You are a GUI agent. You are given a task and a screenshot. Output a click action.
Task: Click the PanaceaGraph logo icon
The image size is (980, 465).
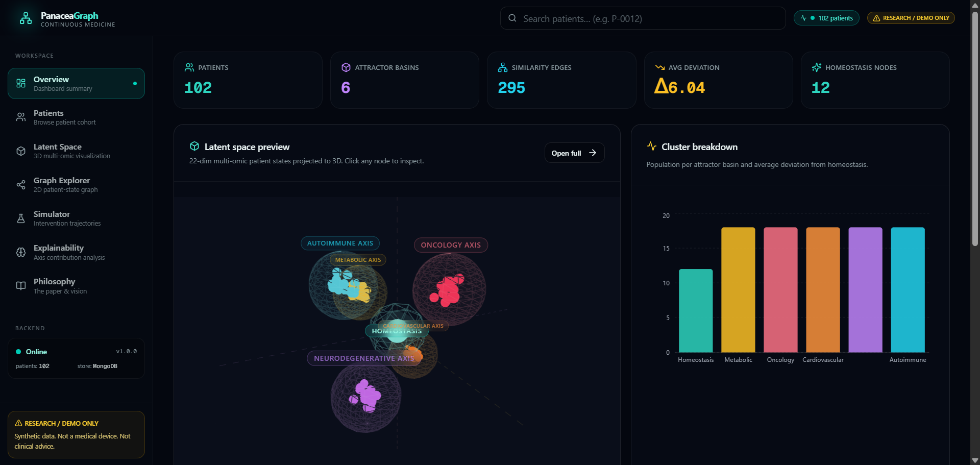(26, 19)
